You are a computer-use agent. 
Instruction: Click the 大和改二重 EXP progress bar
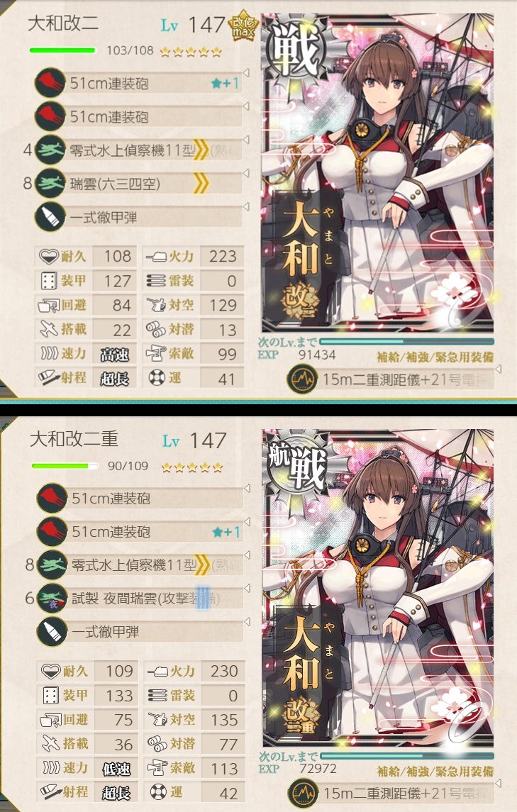pyautogui.click(x=407, y=756)
